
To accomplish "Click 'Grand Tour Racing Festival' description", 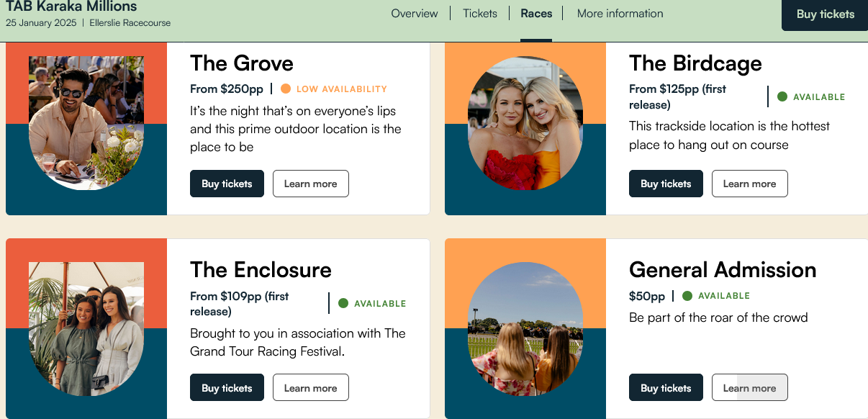I will 298,343.
